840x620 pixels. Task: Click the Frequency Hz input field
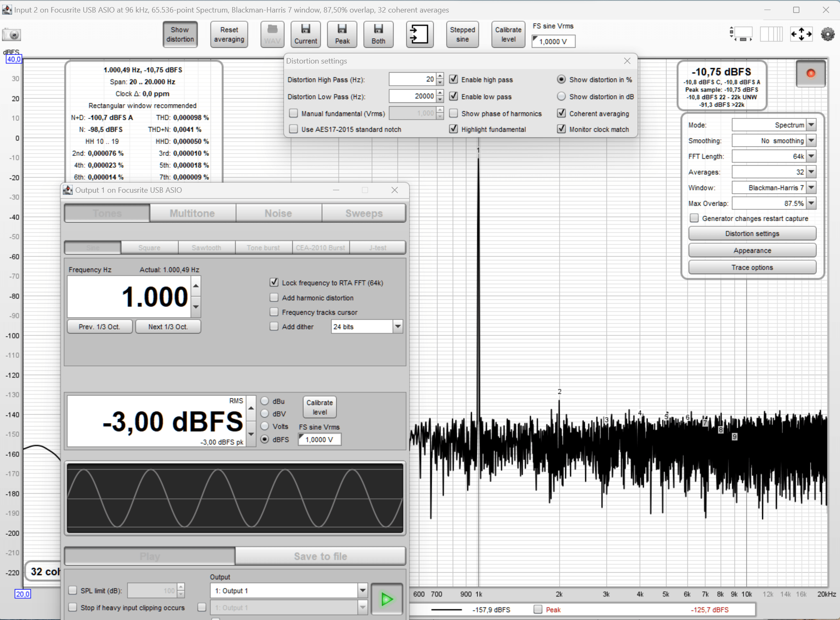(129, 297)
